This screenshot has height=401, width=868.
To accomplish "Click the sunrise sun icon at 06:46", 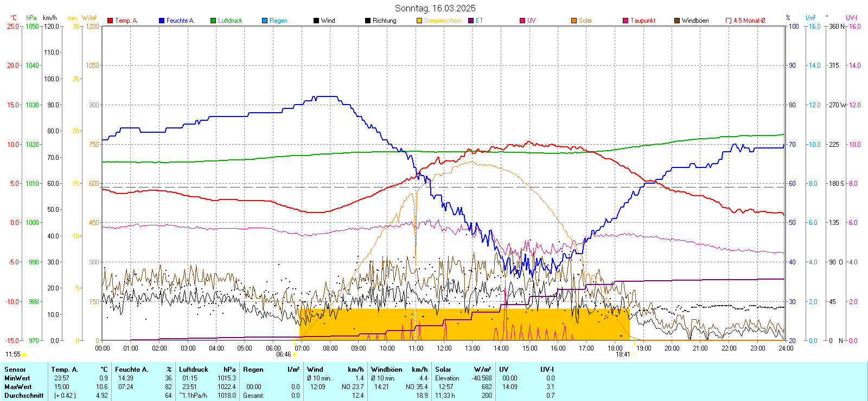I will 295,354.
